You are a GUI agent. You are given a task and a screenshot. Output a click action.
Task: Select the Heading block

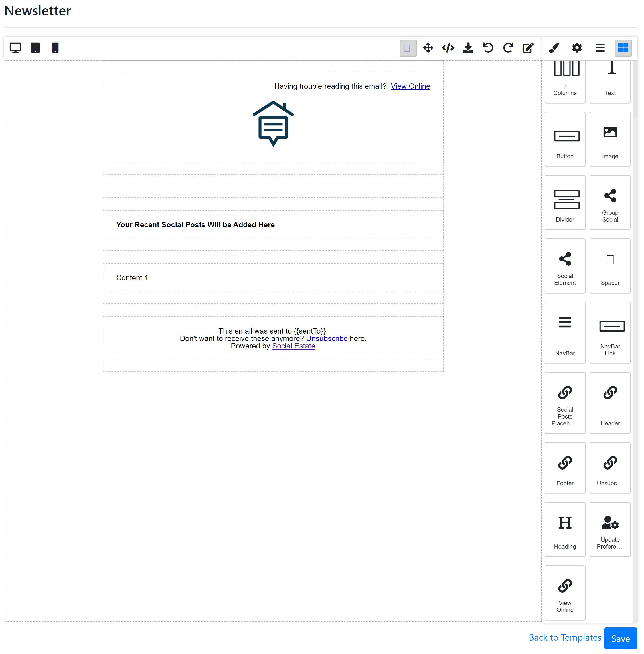tap(565, 529)
